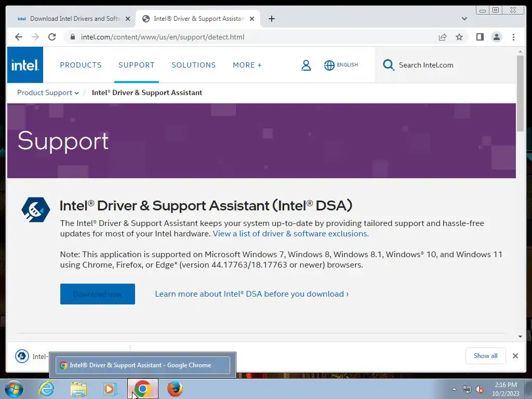Bookmark this page with the star icon
The height and width of the screenshot is (399, 532).
tap(459, 37)
